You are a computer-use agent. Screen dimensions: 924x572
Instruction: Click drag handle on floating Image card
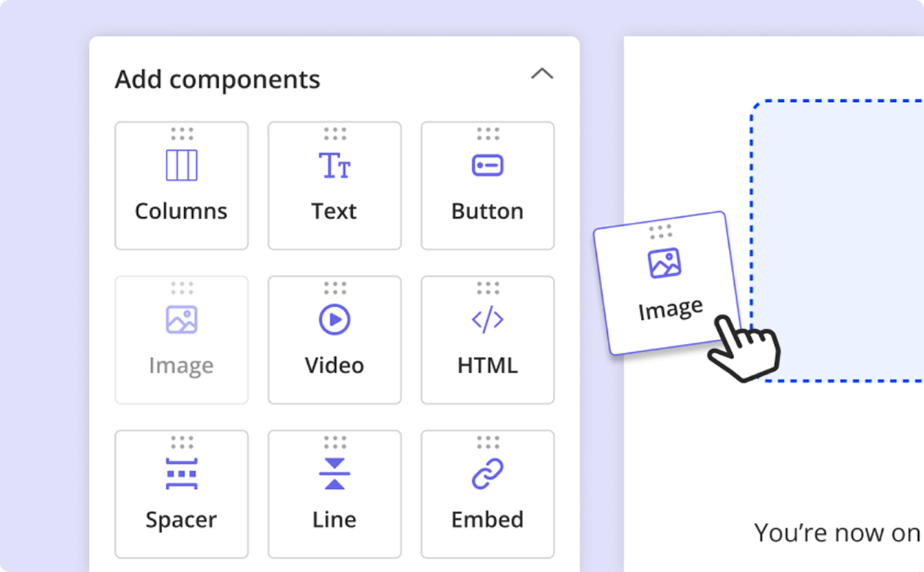660,232
